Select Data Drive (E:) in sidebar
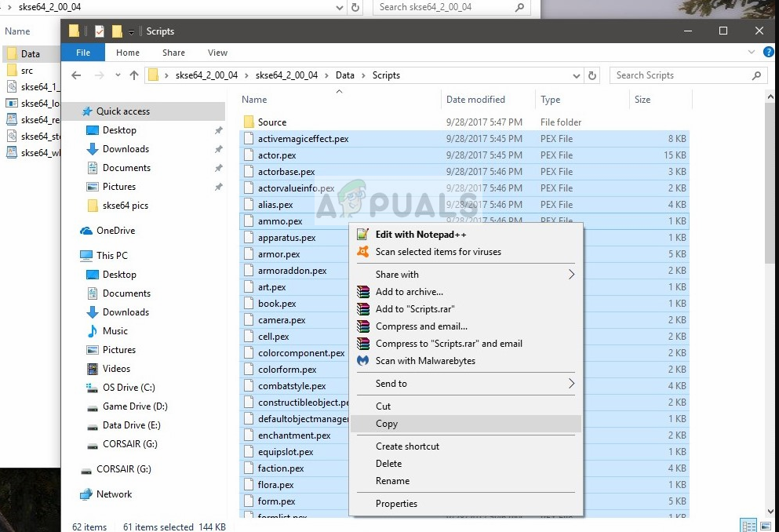The width and height of the screenshot is (779, 532). [132, 425]
